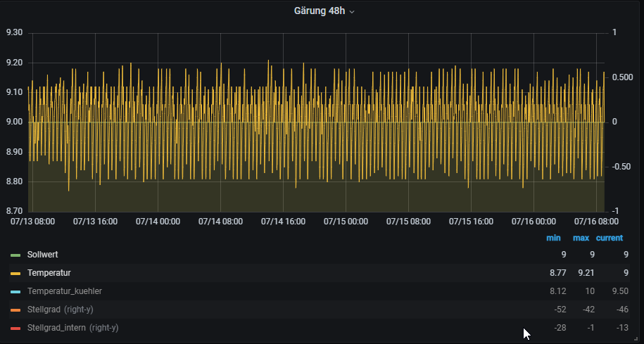Click the red Stellgrad_intern series color icon

(x=15, y=328)
